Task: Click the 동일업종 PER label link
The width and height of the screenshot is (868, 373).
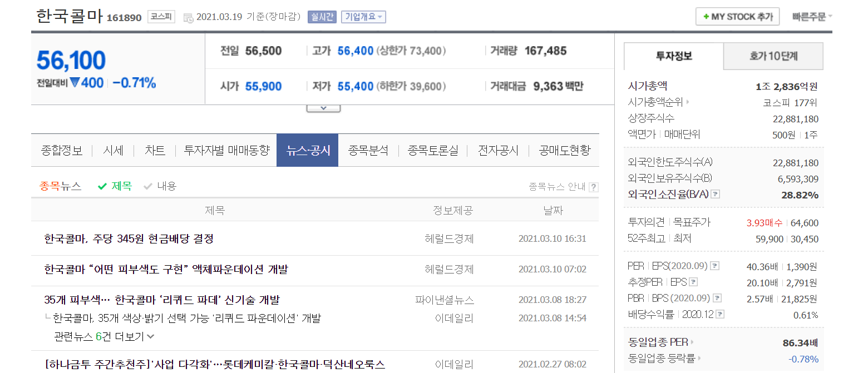Action: [x=658, y=342]
